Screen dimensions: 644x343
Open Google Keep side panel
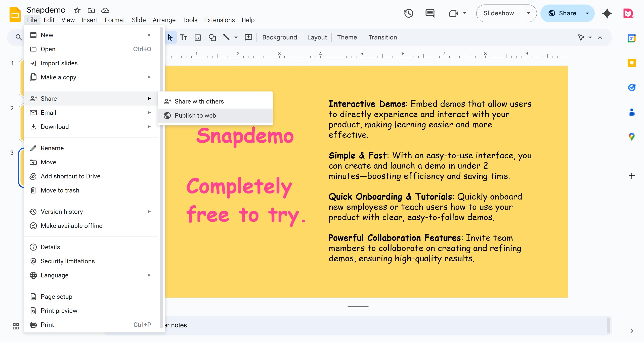point(632,63)
